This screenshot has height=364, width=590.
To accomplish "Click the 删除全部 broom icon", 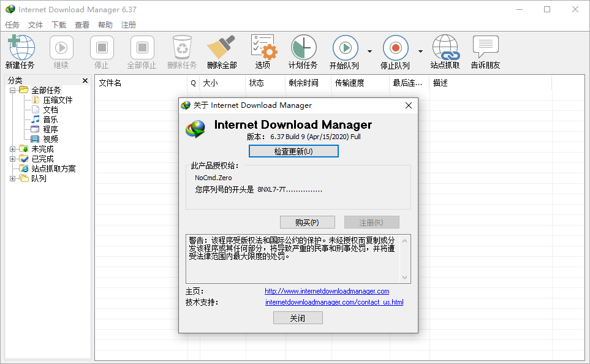I will pyautogui.click(x=222, y=51).
